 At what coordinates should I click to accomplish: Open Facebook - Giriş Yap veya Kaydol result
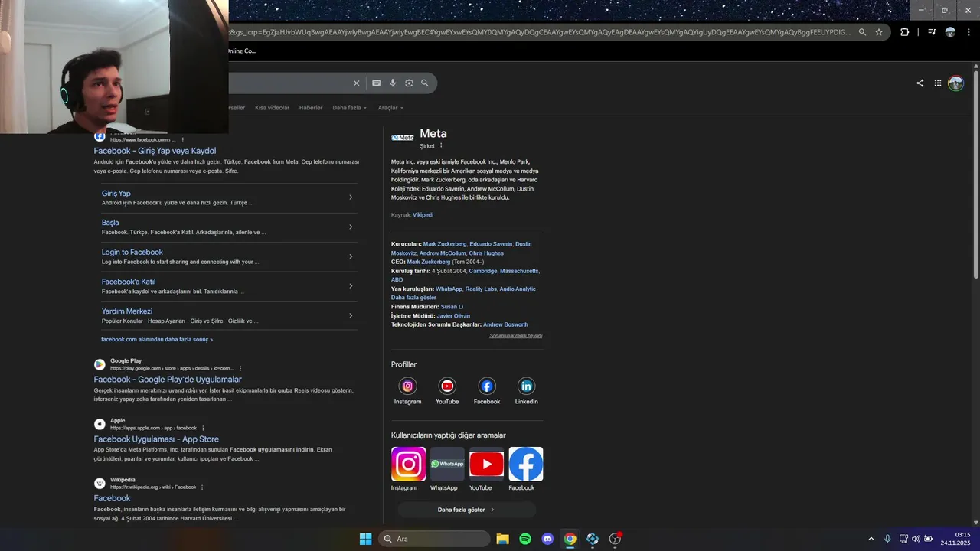click(155, 151)
